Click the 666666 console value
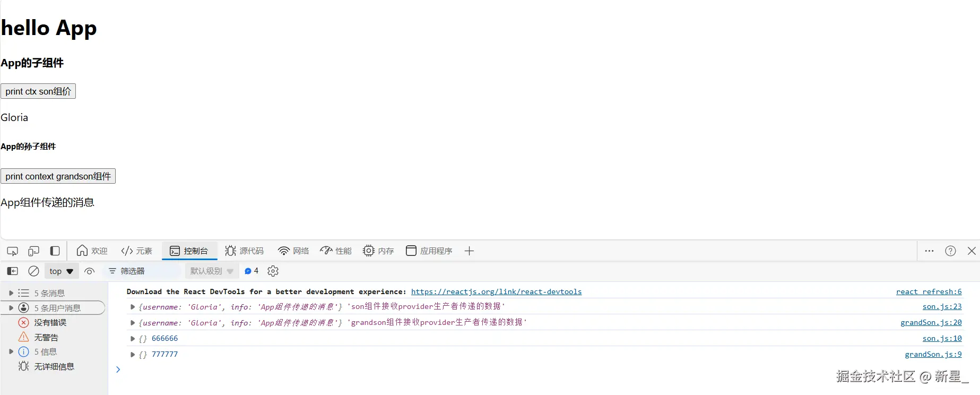The image size is (980, 395). (164, 338)
